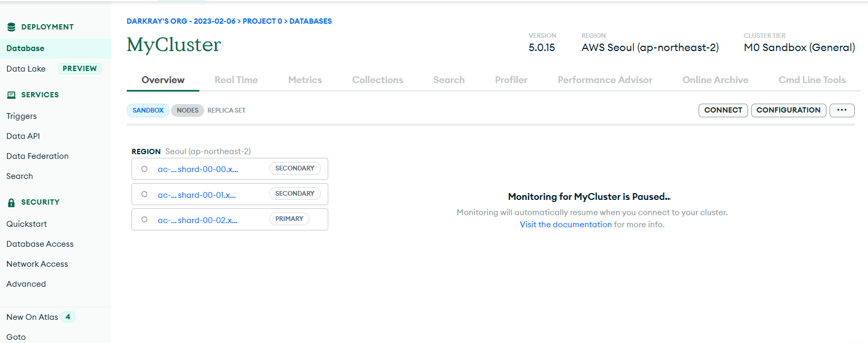Viewport: 868px width, 343px height.
Task: Click the REPLICA SET label
Action: point(226,110)
